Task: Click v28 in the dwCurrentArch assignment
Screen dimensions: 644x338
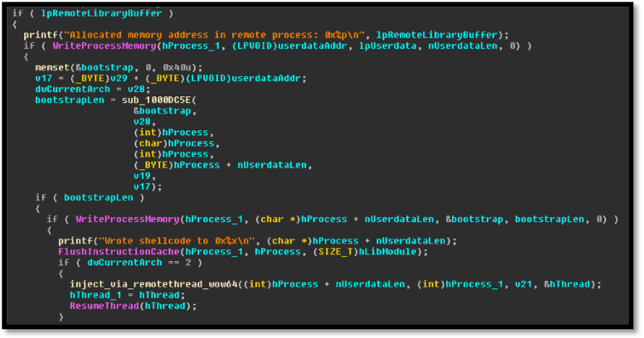Action: click(137, 89)
